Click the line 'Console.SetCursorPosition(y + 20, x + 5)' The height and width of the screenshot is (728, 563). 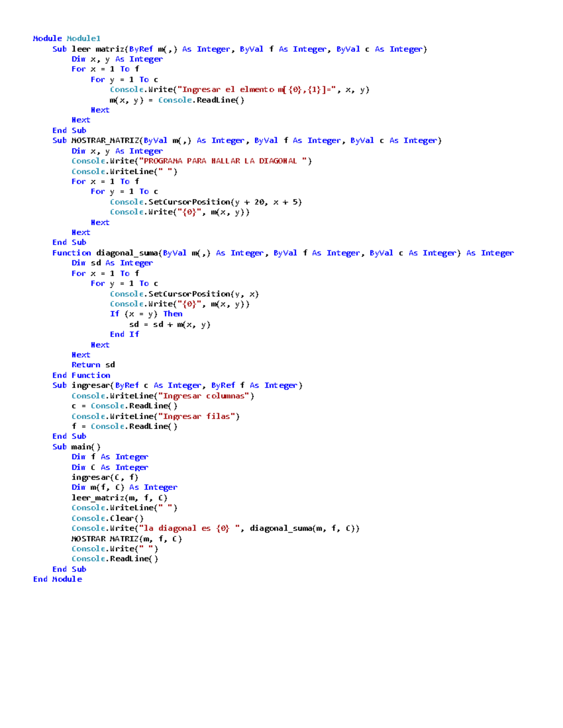pyautogui.click(x=206, y=202)
